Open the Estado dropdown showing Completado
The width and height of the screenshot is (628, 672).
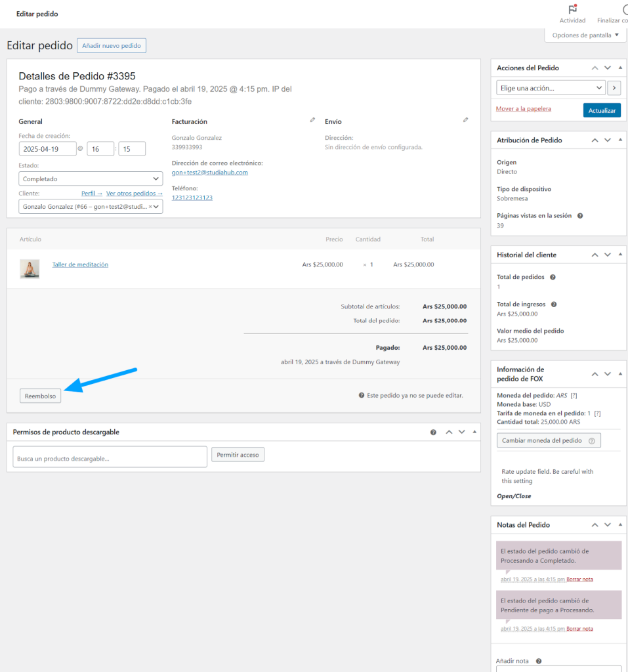click(91, 178)
